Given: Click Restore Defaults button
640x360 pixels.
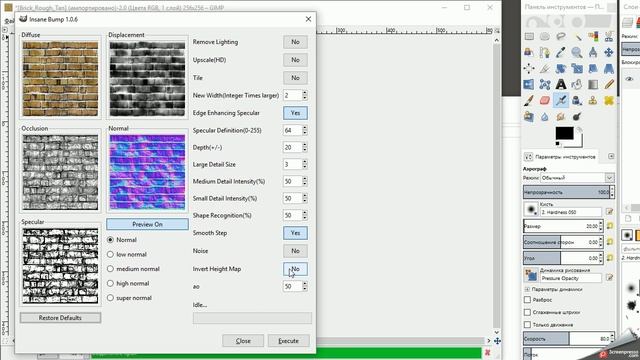Looking at the screenshot, I should [60, 318].
